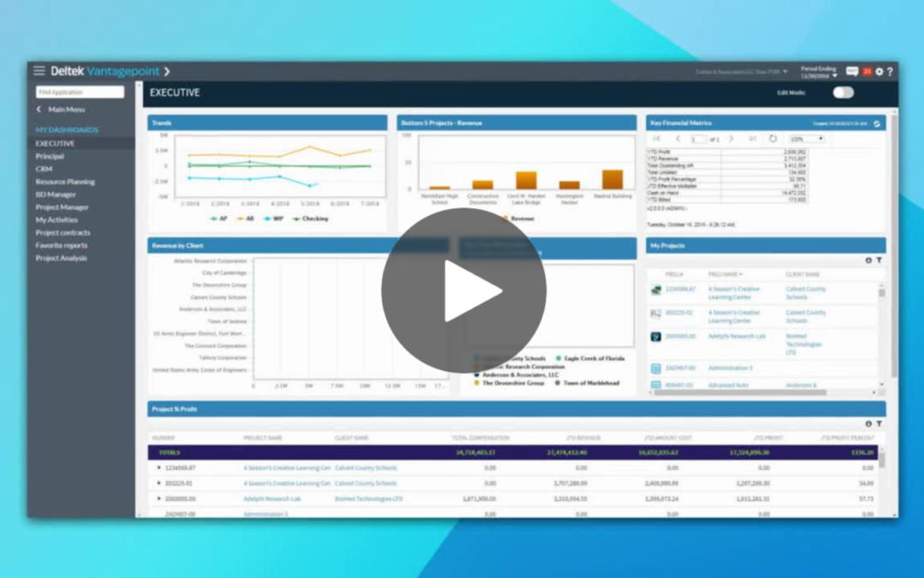Screen dimensions: 924x578
Task: Click thumbnail icon for project 303225-01
Action: pos(656,313)
